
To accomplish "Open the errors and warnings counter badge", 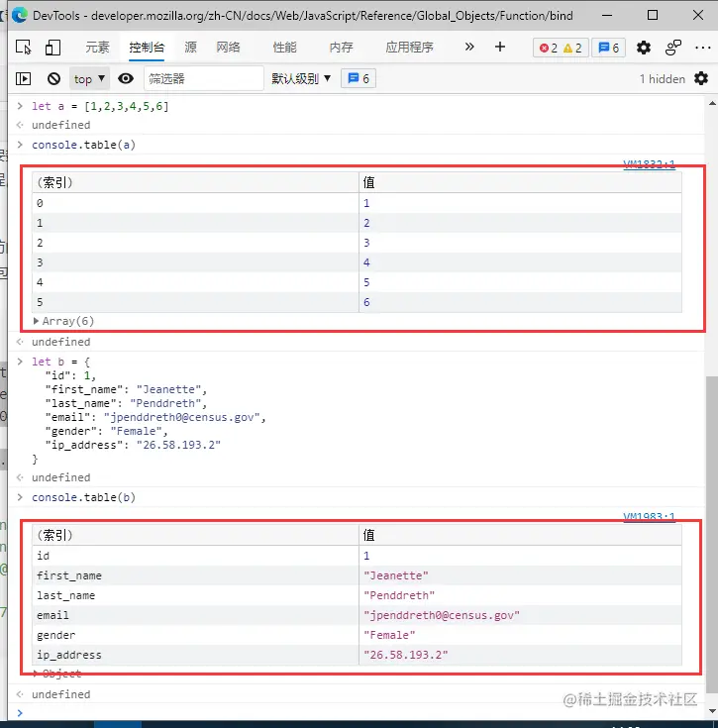I will pyautogui.click(x=561, y=48).
